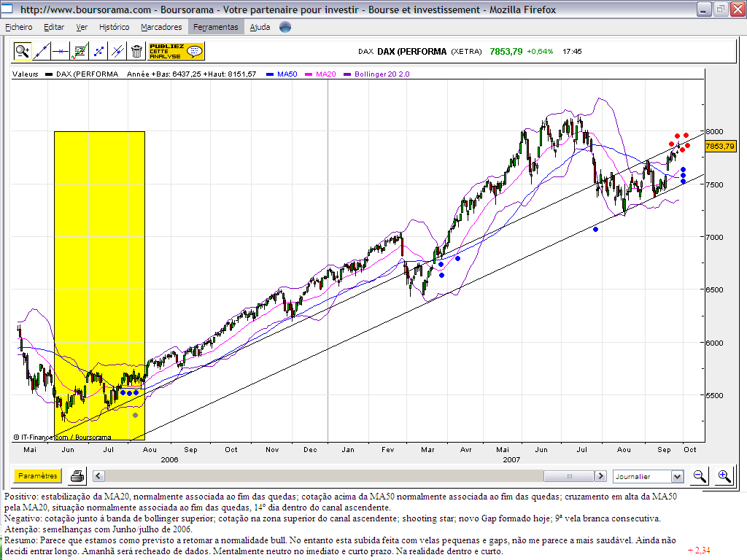Screen dimensions: 747x560
Task: Click the blue MA50 legend swatch
Action: pos(270,74)
